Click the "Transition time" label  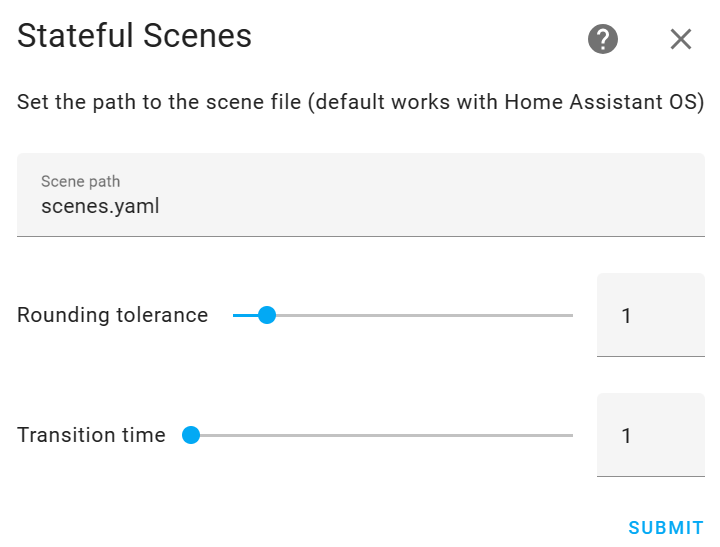(x=91, y=435)
